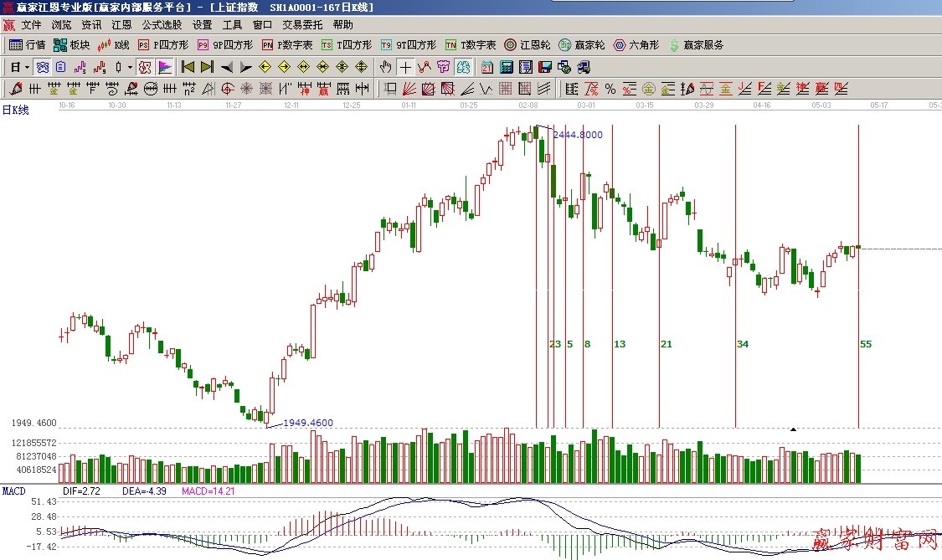The width and height of the screenshot is (942, 560).
Task: Click the save disk icon
Action: coord(545,67)
